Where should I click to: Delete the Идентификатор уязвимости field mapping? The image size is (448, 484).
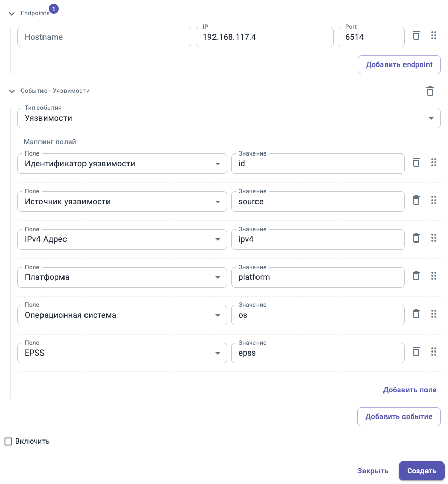(416, 163)
